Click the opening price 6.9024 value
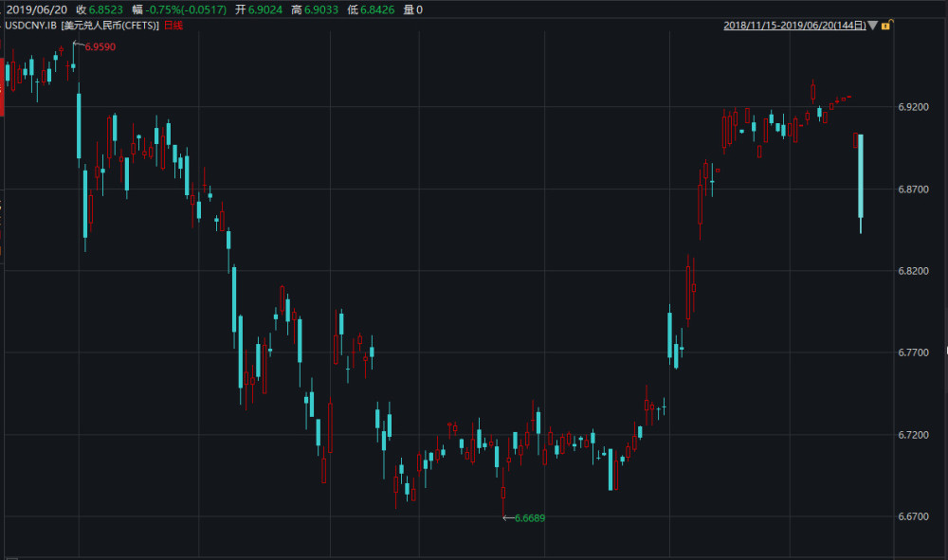 coord(264,9)
